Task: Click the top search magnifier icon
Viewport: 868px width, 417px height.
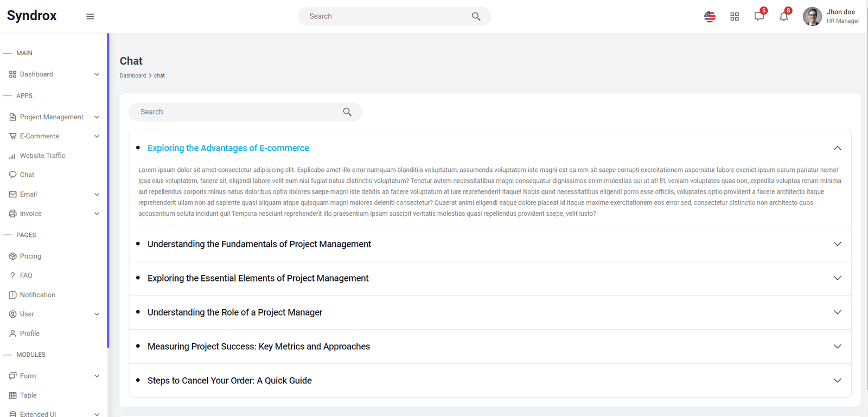Action: (476, 16)
